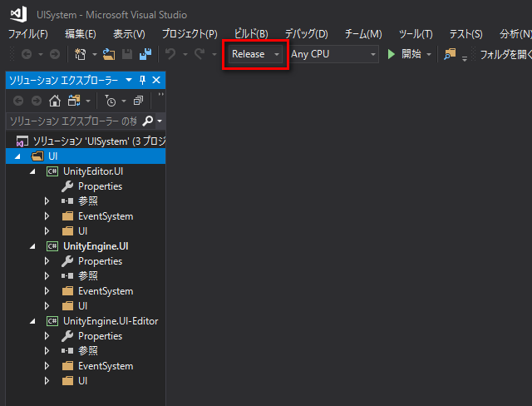Open the New Project dropdown arrow
Image resolution: width=532 pixels, height=406 pixels.
(x=95, y=54)
